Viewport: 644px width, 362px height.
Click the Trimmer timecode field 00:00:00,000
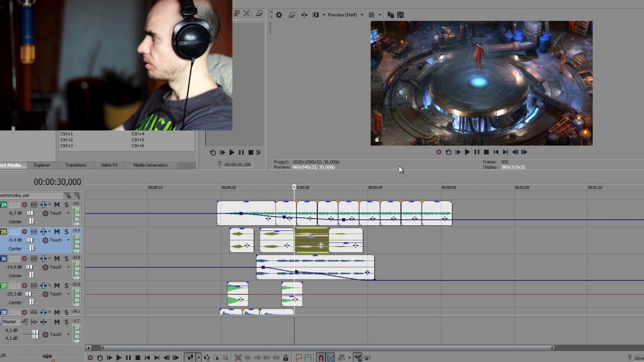[x=237, y=164]
